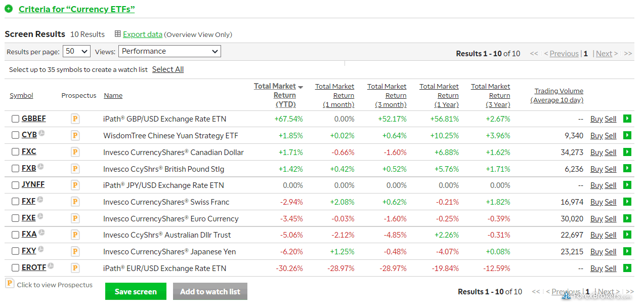The height and width of the screenshot is (307, 644).
Task: Click the clock icon next to FXB
Action: (41, 167)
